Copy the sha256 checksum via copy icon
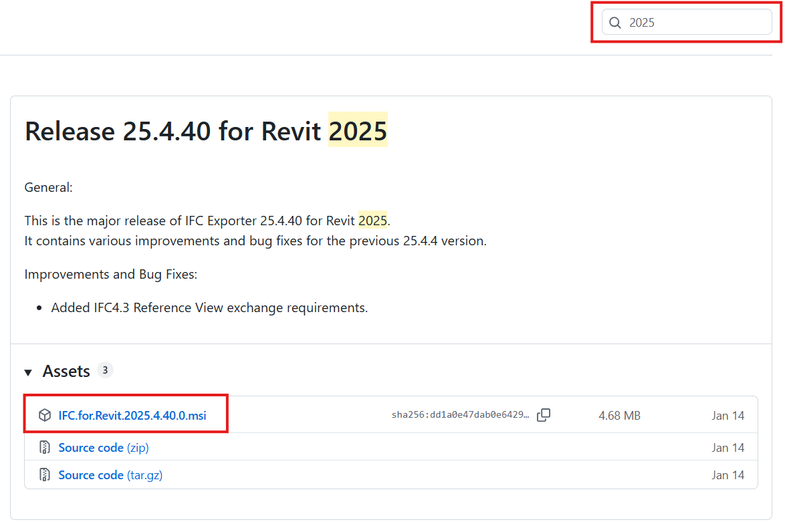Image resolution: width=787 pixels, height=532 pixels. point(544,415)
